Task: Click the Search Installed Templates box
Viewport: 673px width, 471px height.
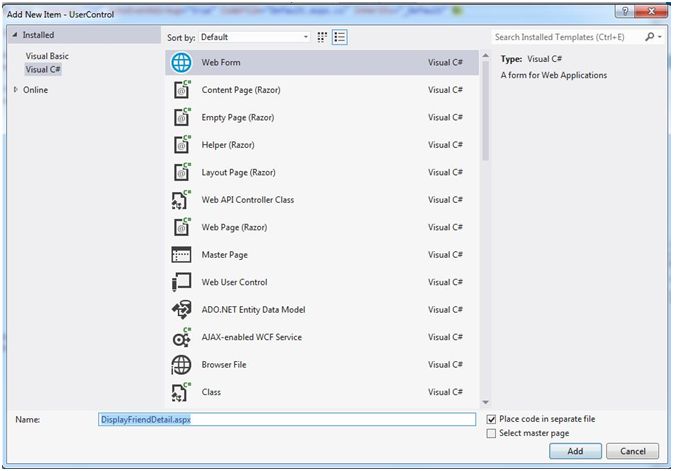Action: pos(567,37)
